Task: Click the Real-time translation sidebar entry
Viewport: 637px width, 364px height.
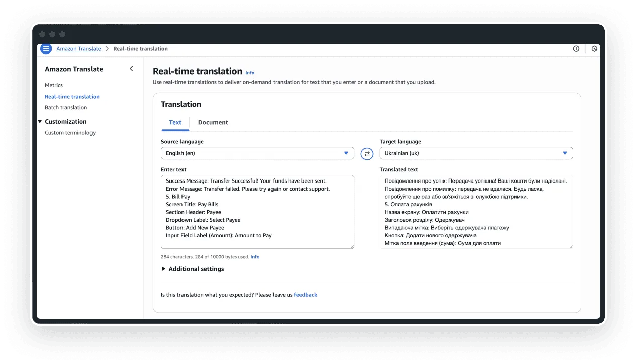Action: click(x=72, y=96)
